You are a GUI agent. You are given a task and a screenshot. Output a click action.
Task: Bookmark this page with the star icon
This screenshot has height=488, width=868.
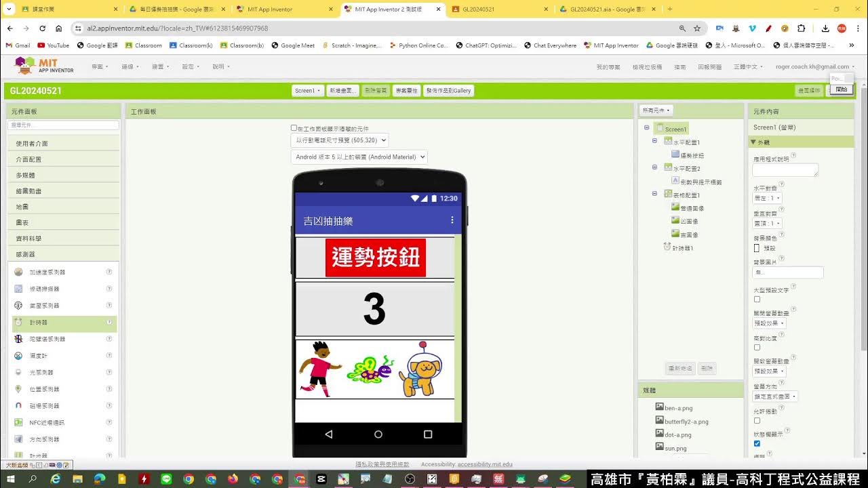[696, 28]
